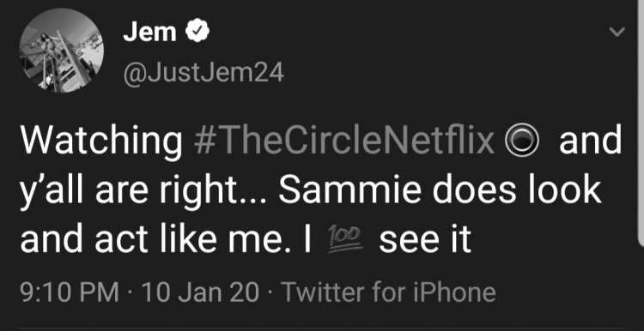Visit the @JustJem24 handle
Screen dimensions: 644x331
204,75
